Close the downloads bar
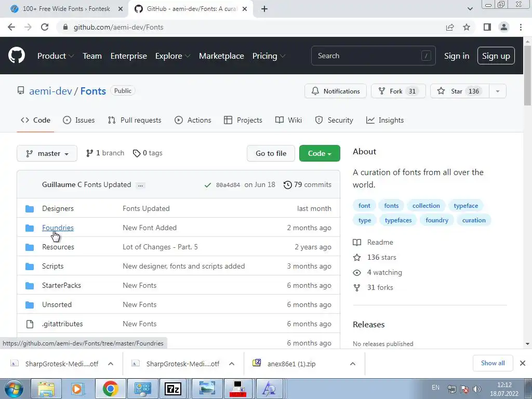 pyautogui.click(x=523, y=363)
